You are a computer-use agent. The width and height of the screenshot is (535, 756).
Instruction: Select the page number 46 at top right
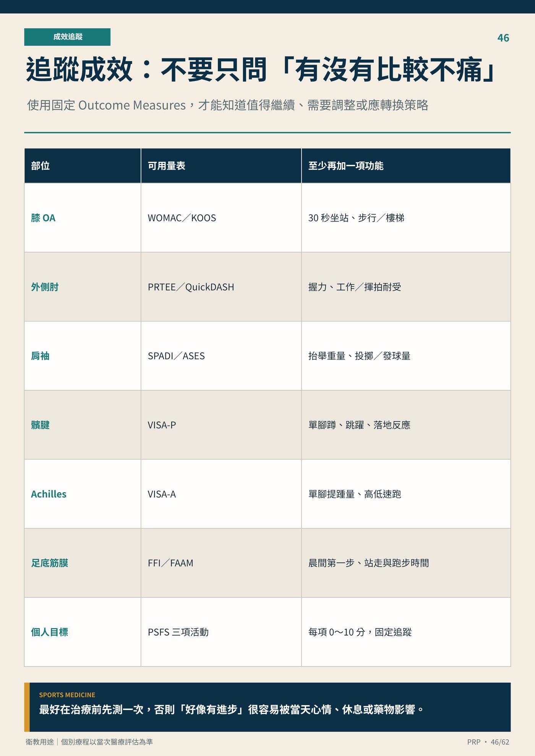click(503, 38)
